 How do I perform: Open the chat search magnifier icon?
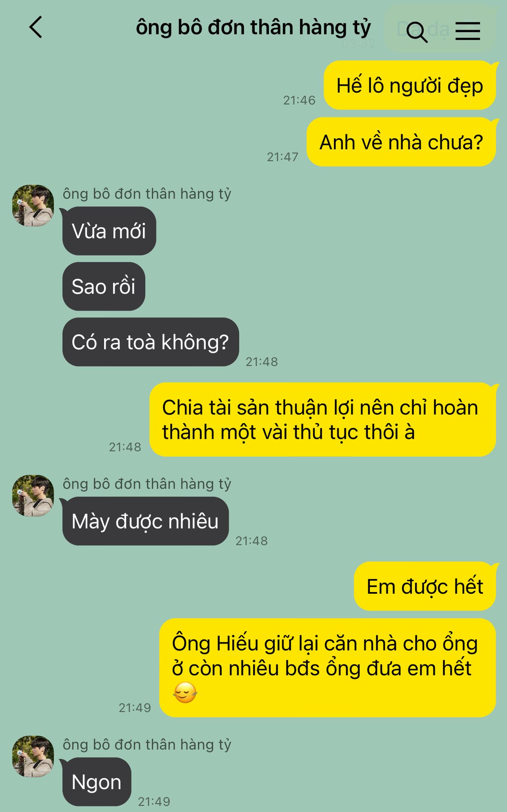click(x=417, y=32)
